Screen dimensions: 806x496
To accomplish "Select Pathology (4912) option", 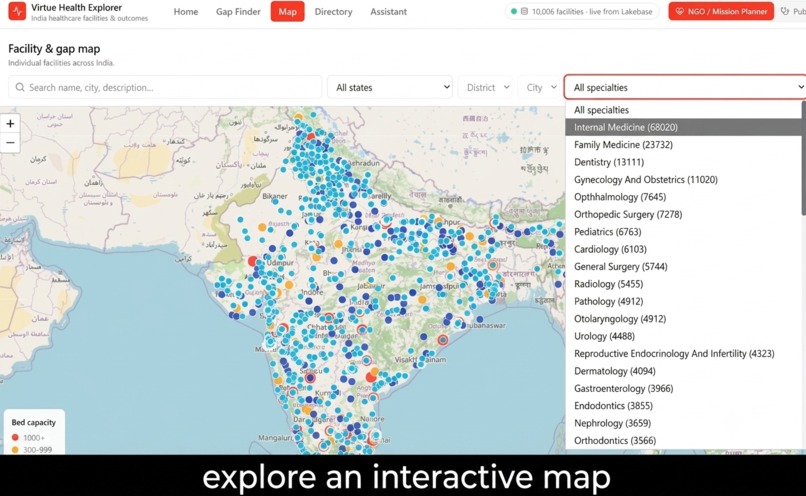I will click(x=683, y=301).
